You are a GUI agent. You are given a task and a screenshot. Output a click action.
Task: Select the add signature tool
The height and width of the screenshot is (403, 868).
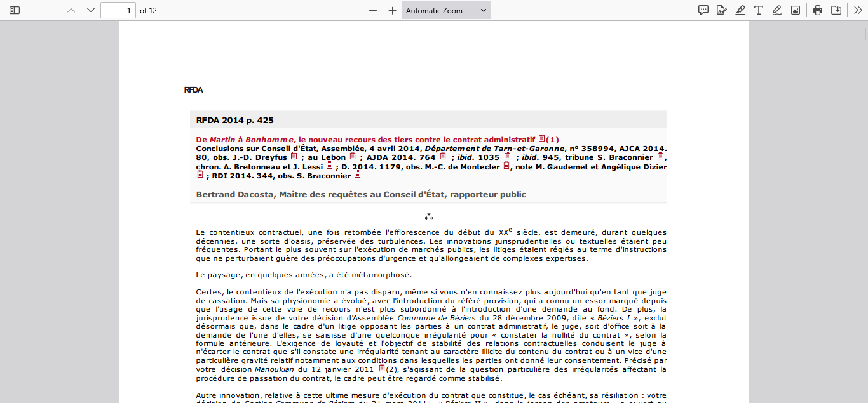click(x=722, y=10)
